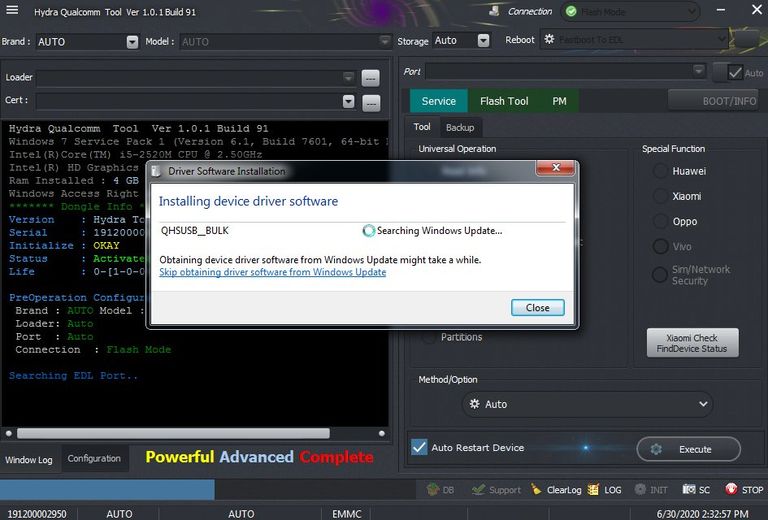Screen dimensions: 768x520
Task: Toggle Auto Restart Device checkbox
Action: [419, 447]
